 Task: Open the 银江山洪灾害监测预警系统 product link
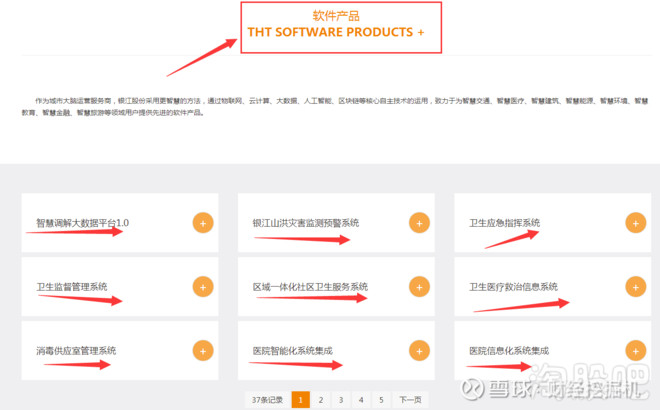[305, 223]
